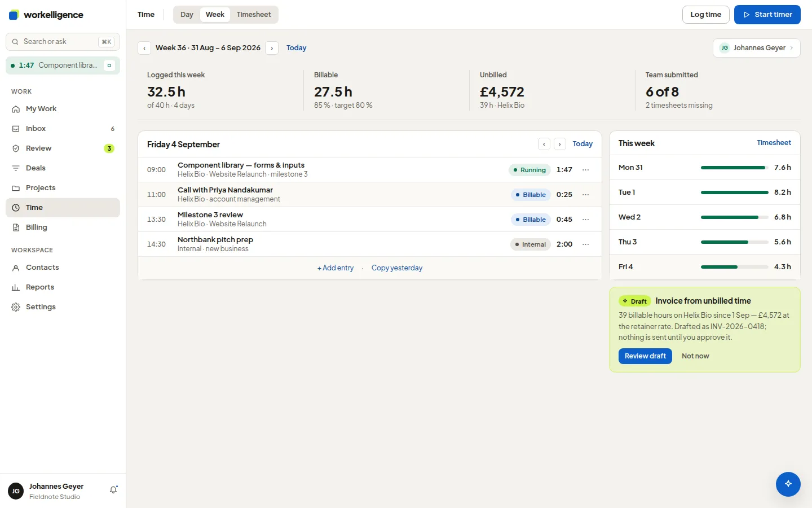Click the Billable badge on Milestone 3 review
Screen dimensions: 812x508
click(531, 220)
